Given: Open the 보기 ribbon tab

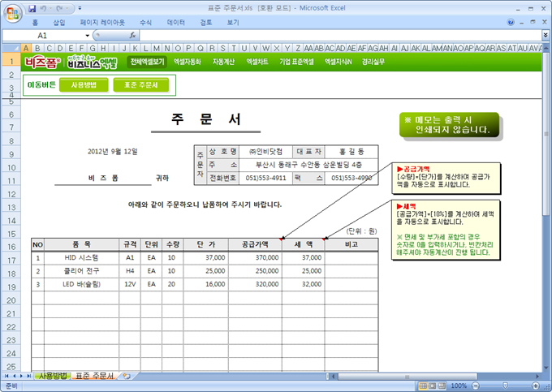Looking at the screenshot, I should coord(233,23).
